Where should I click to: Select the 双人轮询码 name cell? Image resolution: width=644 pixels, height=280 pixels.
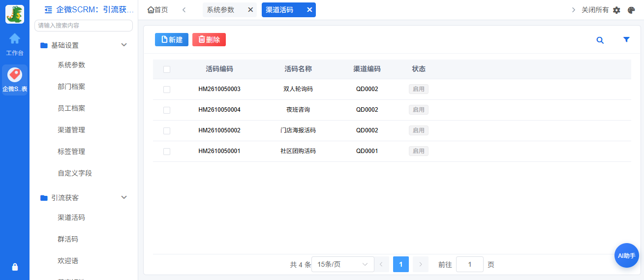(298, 89)
